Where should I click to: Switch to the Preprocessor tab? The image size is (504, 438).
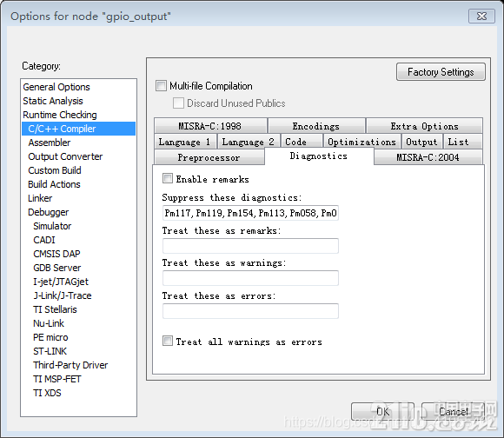point(209,157)
